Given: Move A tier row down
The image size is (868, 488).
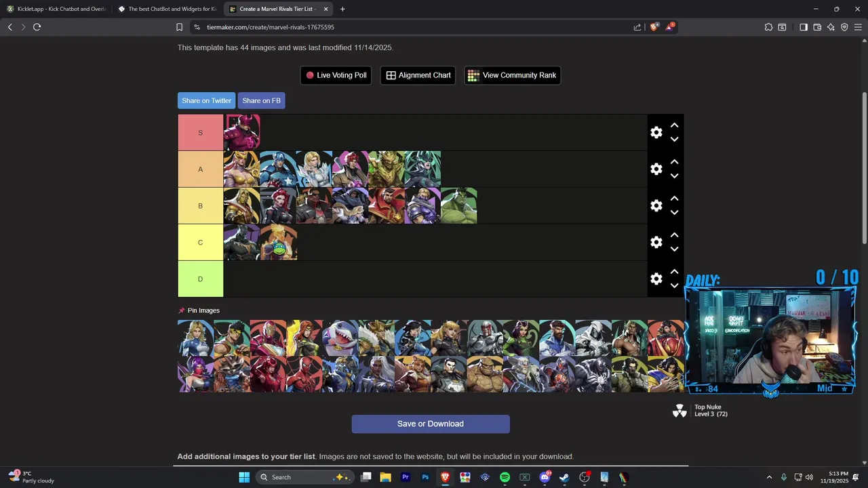Looking at the screenshot, I should tap(674, 176).
